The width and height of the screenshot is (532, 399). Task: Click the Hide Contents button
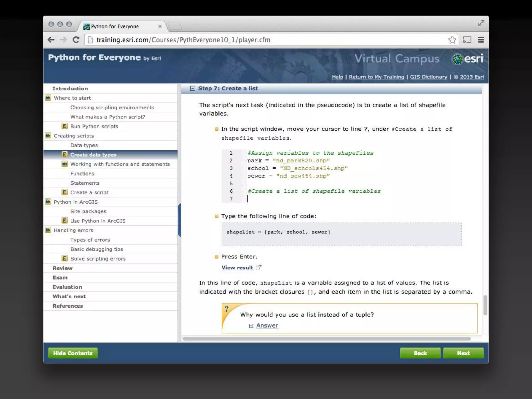pyautogui.click(x=73, y=353)
